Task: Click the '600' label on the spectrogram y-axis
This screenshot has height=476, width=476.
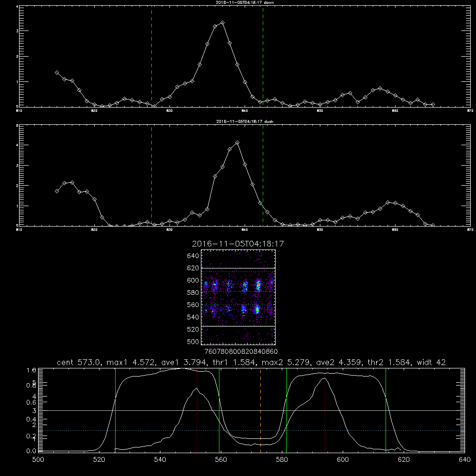Action: (193, 280)
